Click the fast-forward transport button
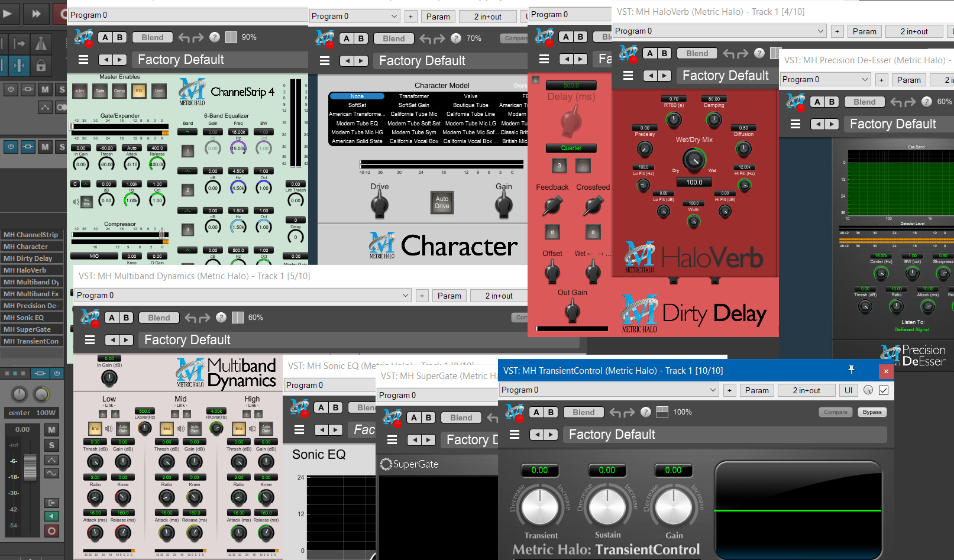 tap(36, 13)
